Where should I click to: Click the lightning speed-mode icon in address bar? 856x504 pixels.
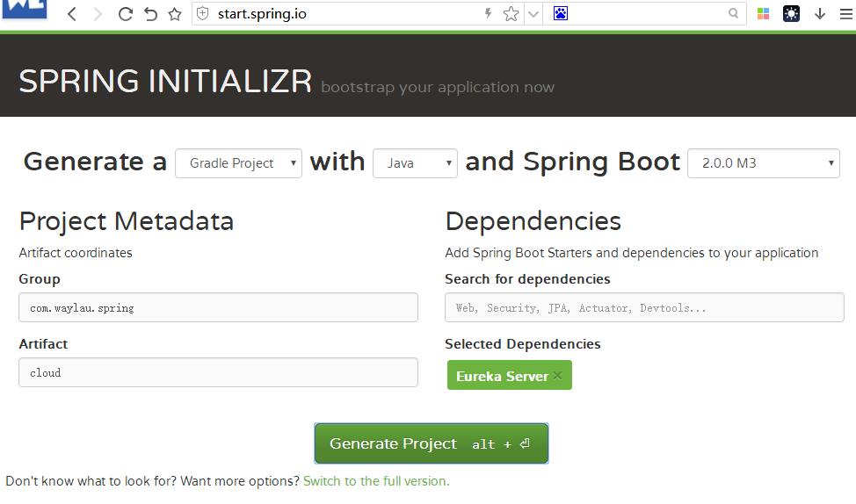489,14
